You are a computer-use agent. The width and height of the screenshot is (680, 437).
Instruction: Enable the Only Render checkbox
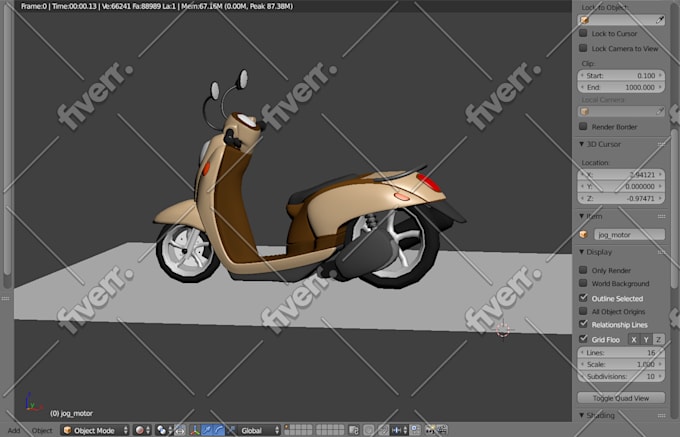pos(583,270)
